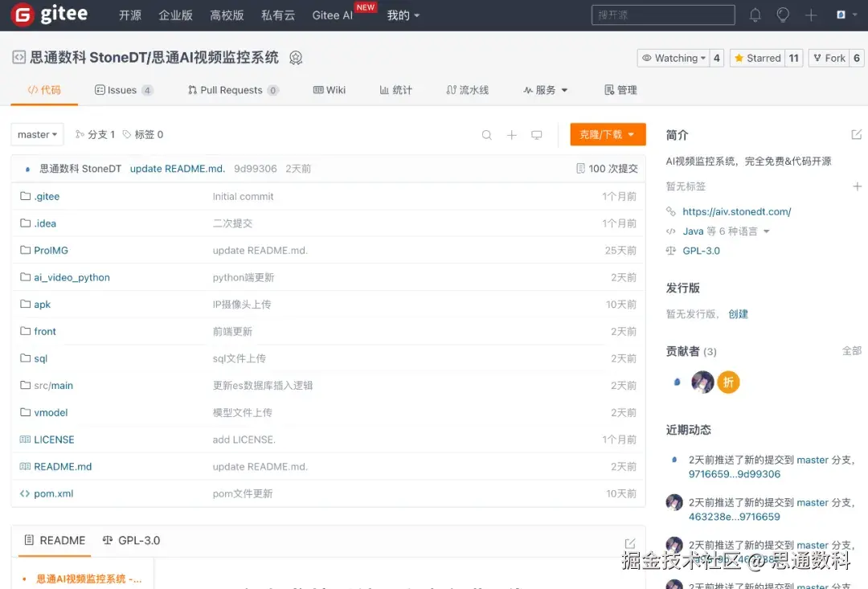Viewport: 868px width, 589px height.
Task: Open the https://aiv.stonedt.com/ link
Action: [x=736, y=211]
